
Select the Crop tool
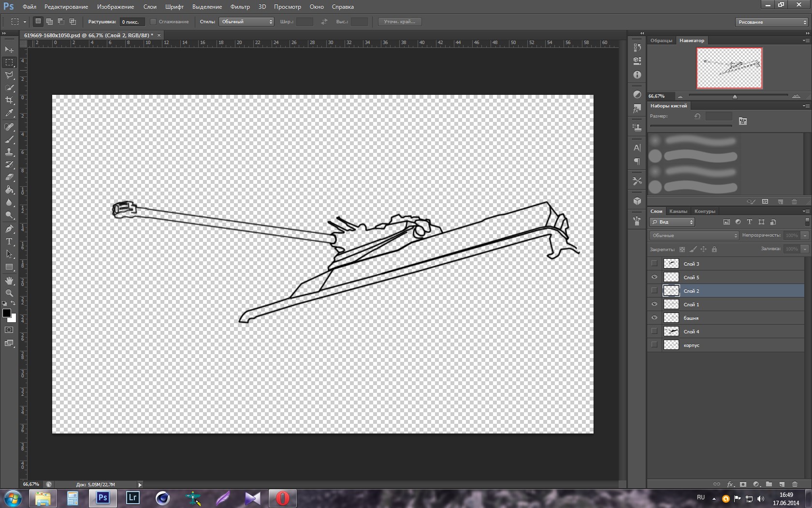[9, 100]
